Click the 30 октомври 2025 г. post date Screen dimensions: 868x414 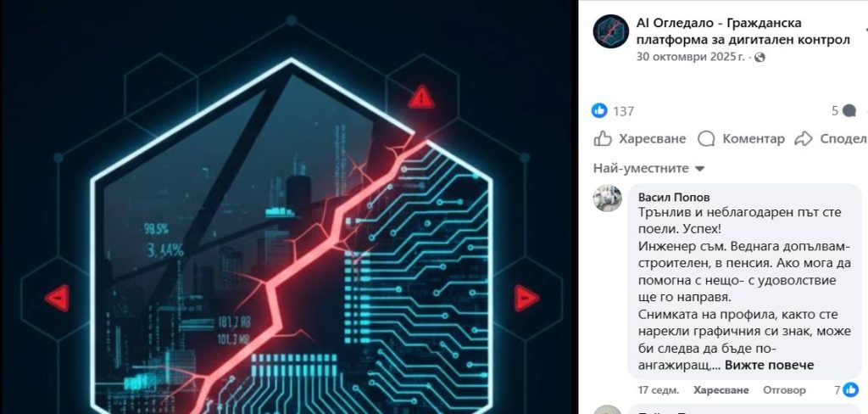tap(690, 57)
